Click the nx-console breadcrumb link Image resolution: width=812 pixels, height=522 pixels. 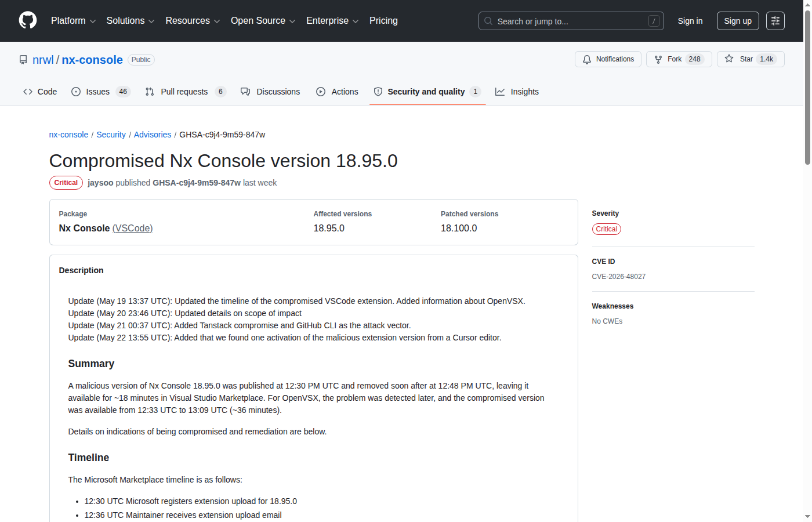[x=68, y=135]
